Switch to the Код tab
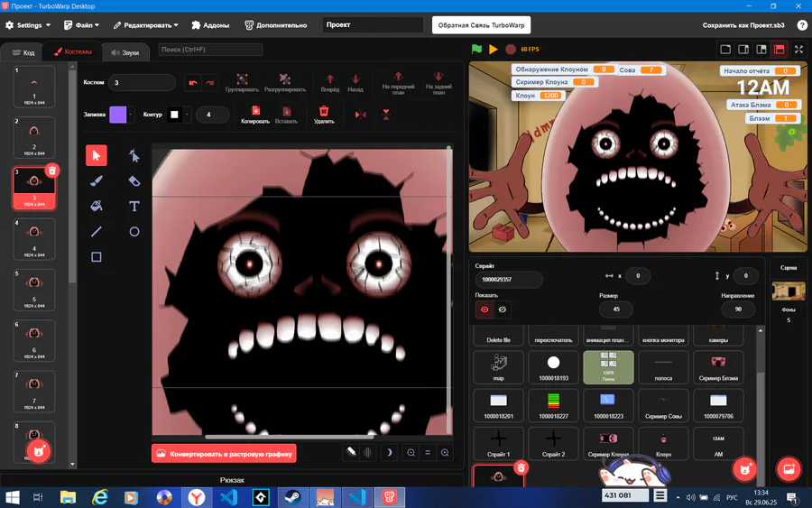Screen dimensions: 812x508 coord(23,52)
